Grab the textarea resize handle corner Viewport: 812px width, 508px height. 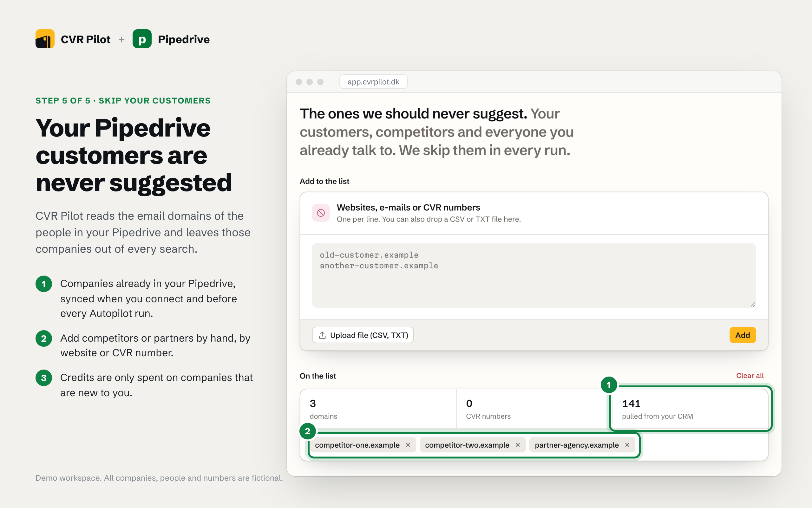(x=753, y=304)
